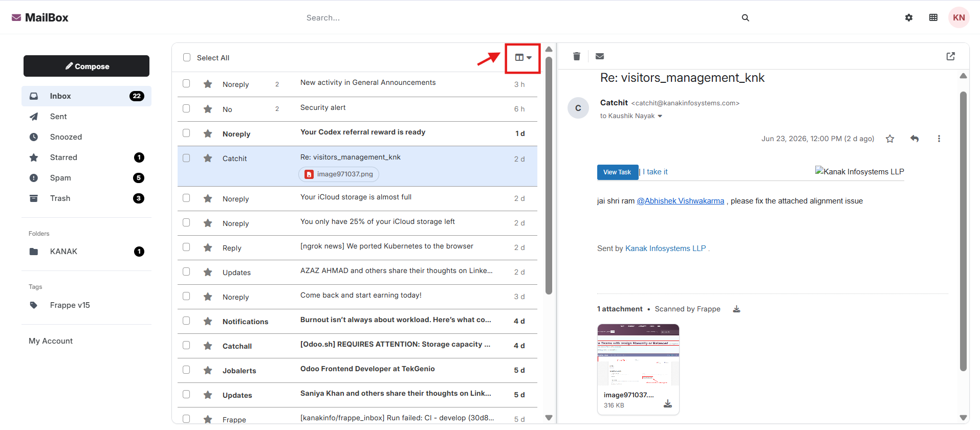
Task: Star the open email from Catchit
Action: (890, 139)
